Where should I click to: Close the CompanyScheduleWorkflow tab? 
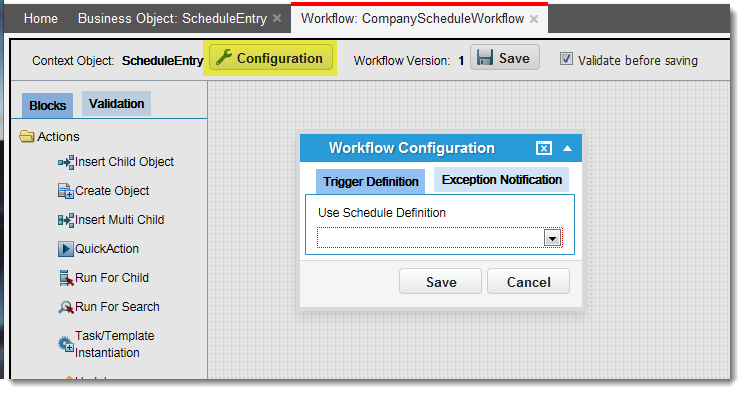(x=534, y=19)
